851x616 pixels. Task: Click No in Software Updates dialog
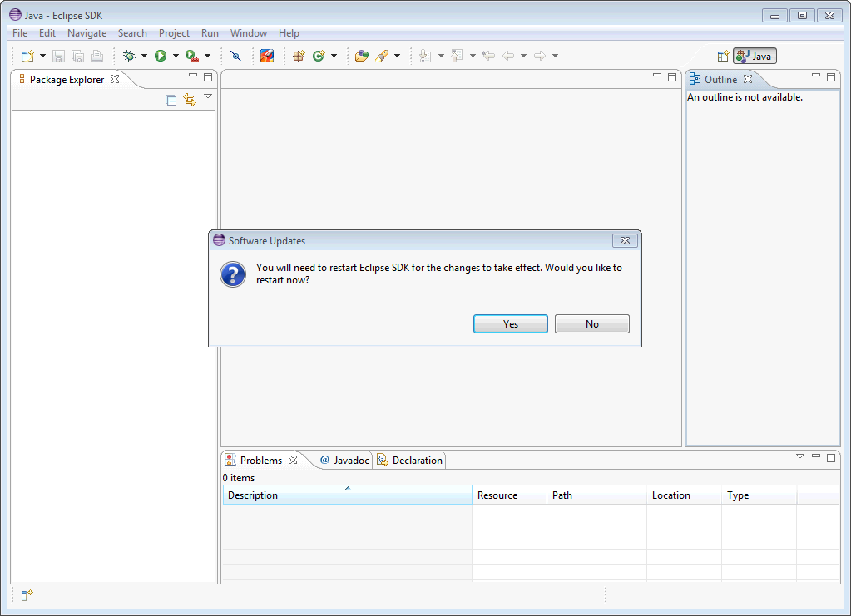click(591, 323)
